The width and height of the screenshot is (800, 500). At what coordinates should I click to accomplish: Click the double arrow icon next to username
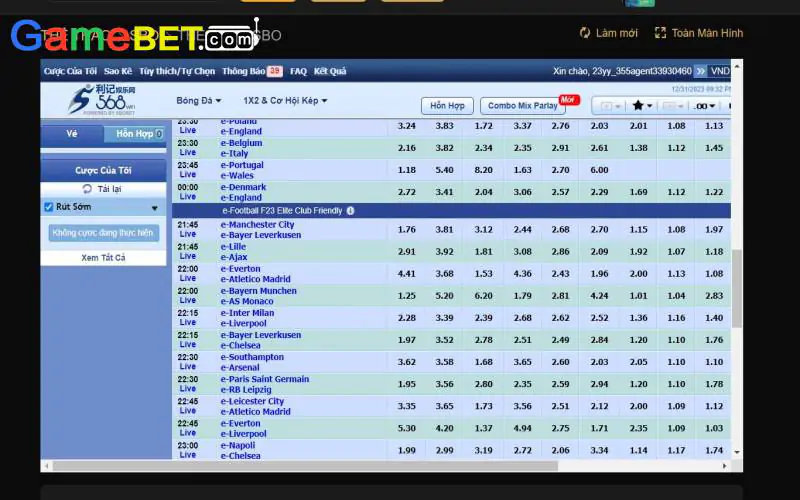click(700, 71)
